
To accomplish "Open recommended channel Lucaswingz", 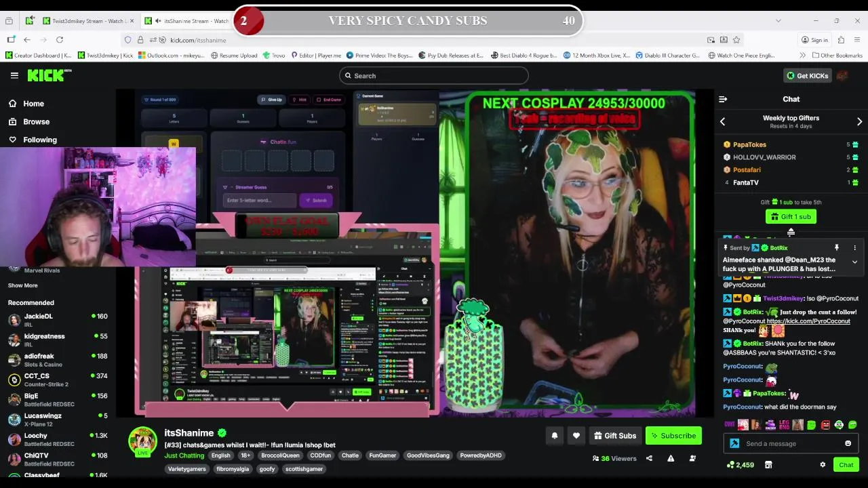I will 58,419.
